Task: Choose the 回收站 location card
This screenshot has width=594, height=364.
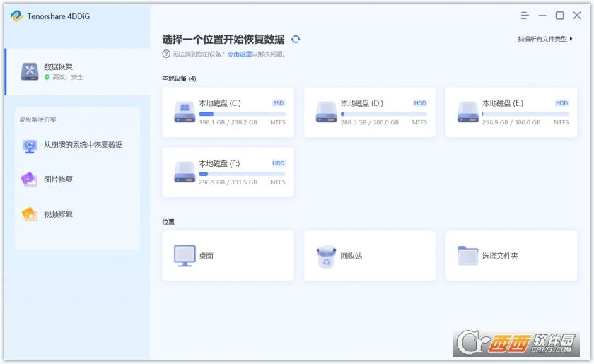Action: (370, 256)
